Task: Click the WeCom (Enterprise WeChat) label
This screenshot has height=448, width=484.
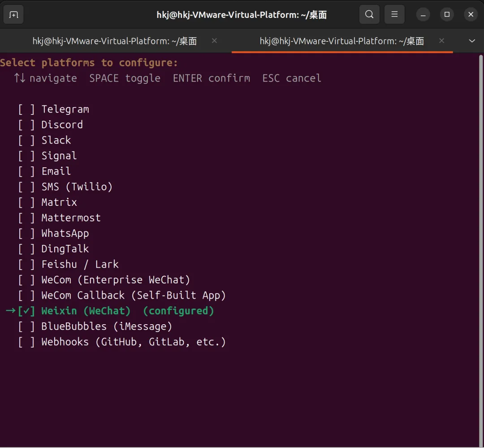Action: pos(116,280)
